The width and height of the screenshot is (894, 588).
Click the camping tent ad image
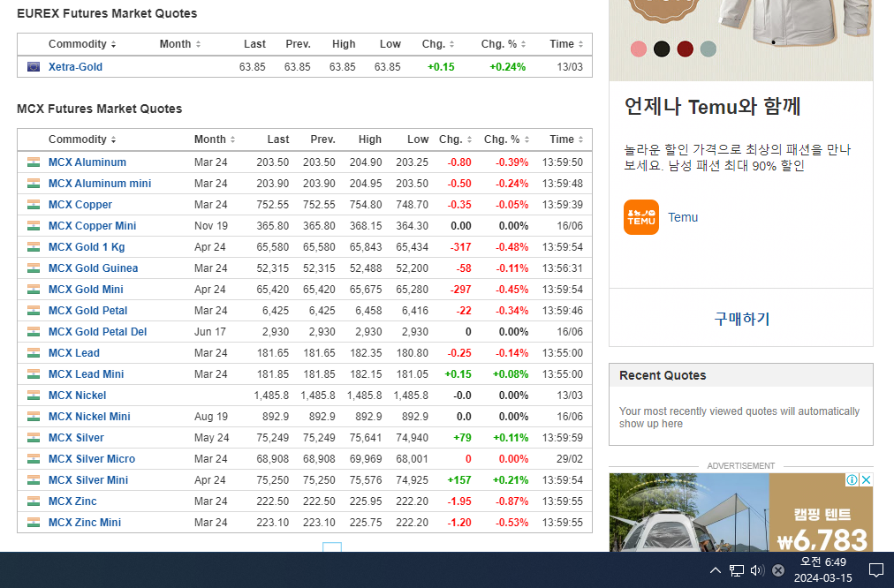click(689, 512)
